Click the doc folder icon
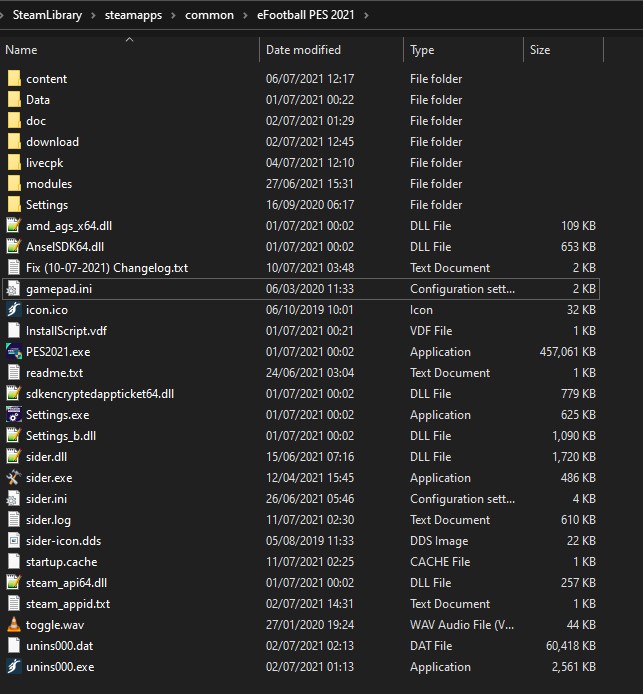 pos(14,120)
